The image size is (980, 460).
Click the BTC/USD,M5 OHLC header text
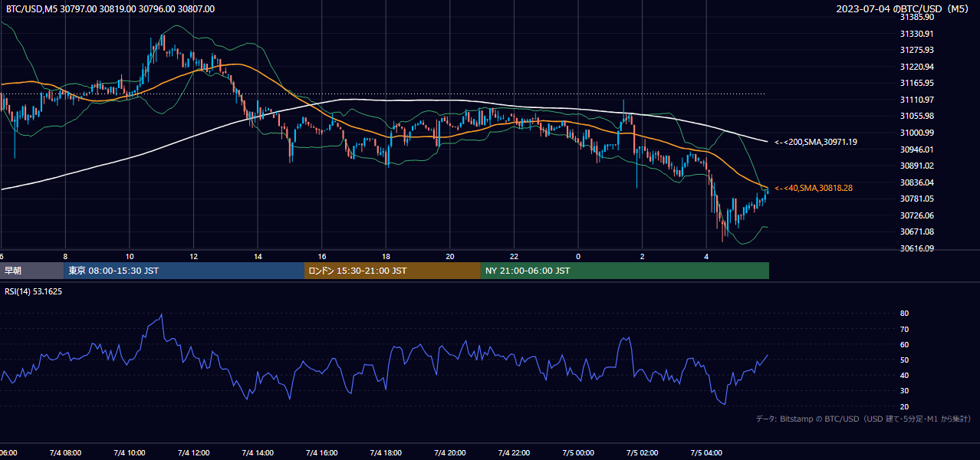click(x=110, y=9)
